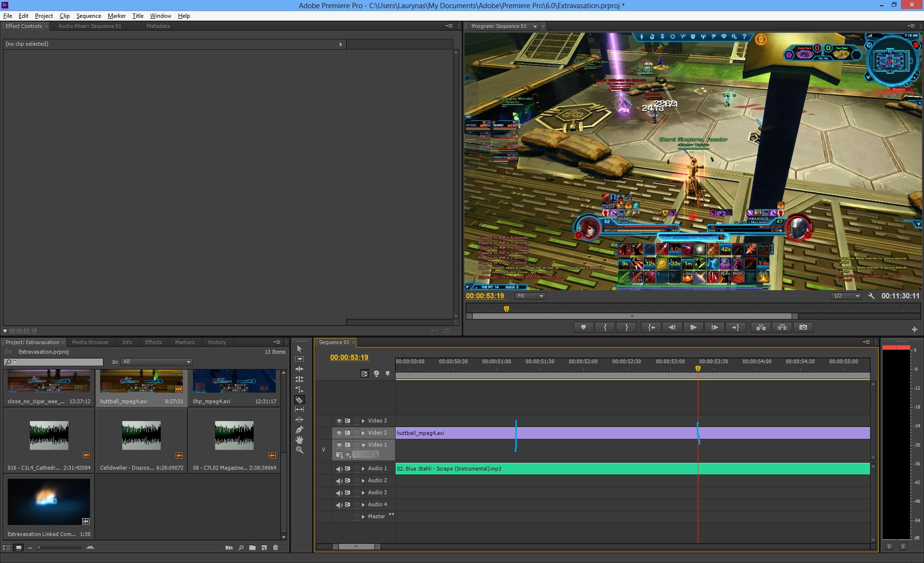Select the Razor tool
Viewport: 924px width, 563px height.
point(299,400)
